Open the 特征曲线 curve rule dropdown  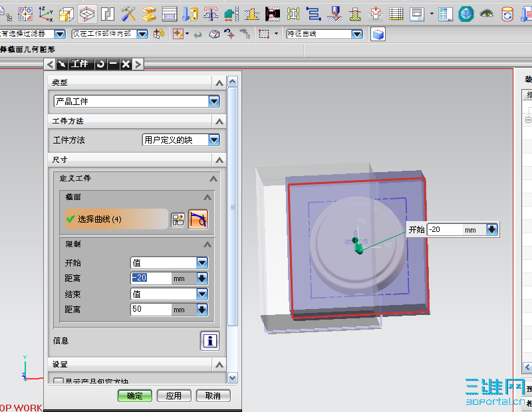point(357,34)
